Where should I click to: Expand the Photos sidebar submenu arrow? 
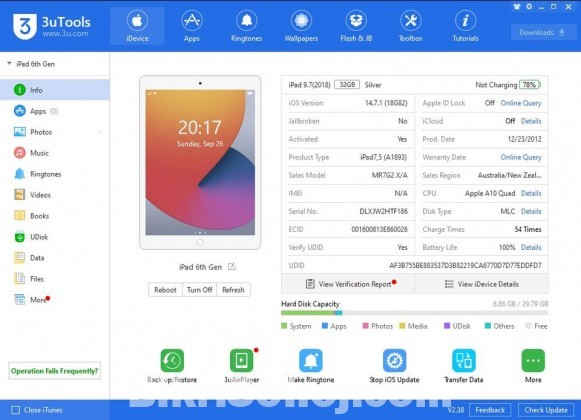[x=99, y=132]
